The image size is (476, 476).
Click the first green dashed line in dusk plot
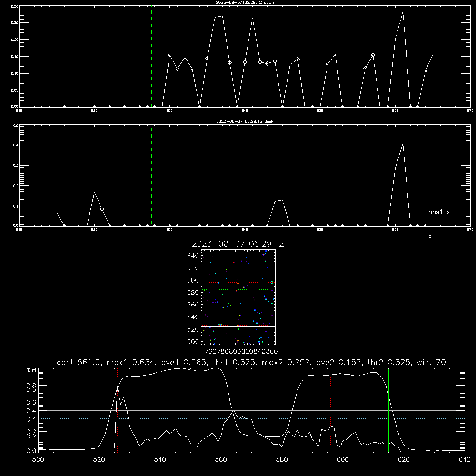(151, 176)
